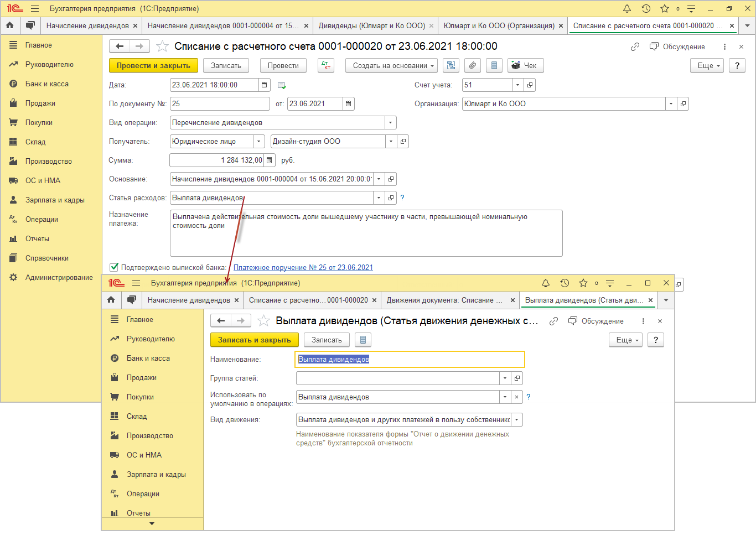The width and height of the screenshot is (756, 535).
Task: Expand Счет учета dropdown
Action: click(518, 85)
